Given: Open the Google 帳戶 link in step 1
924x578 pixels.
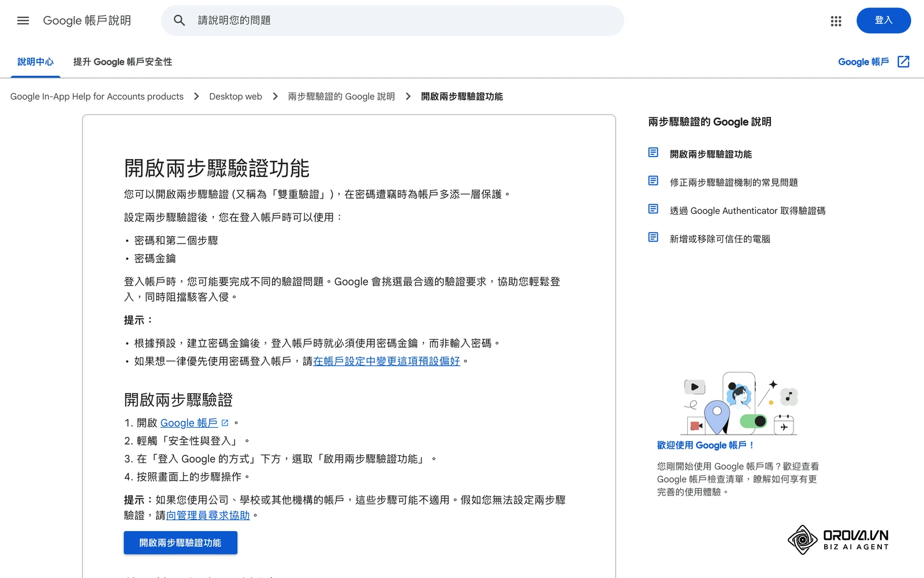Looking at the screenshot, I should coord(189,423).
